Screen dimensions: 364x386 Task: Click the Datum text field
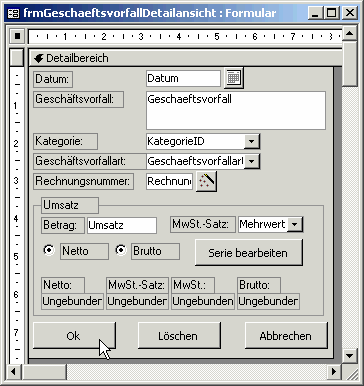[x=183, y=78]
